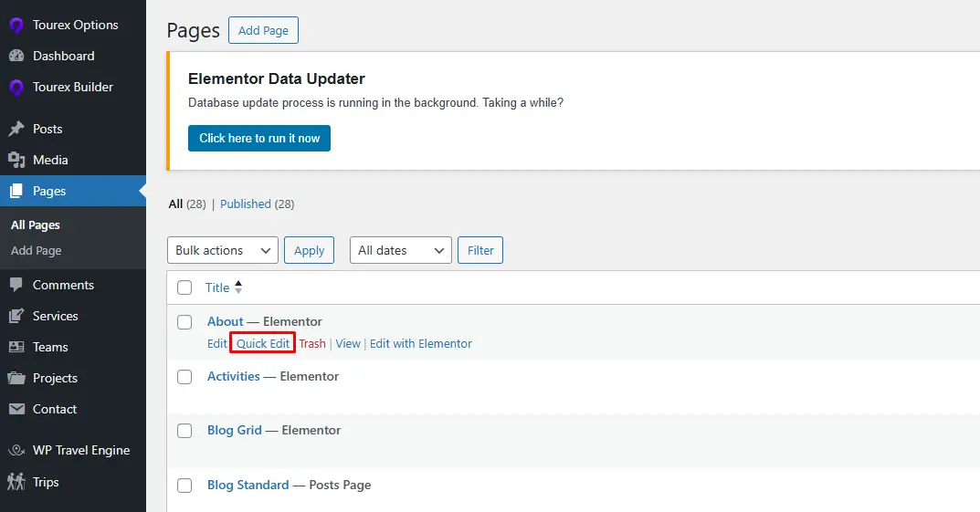Click the Dashboard gauge icon

point(16,56)
